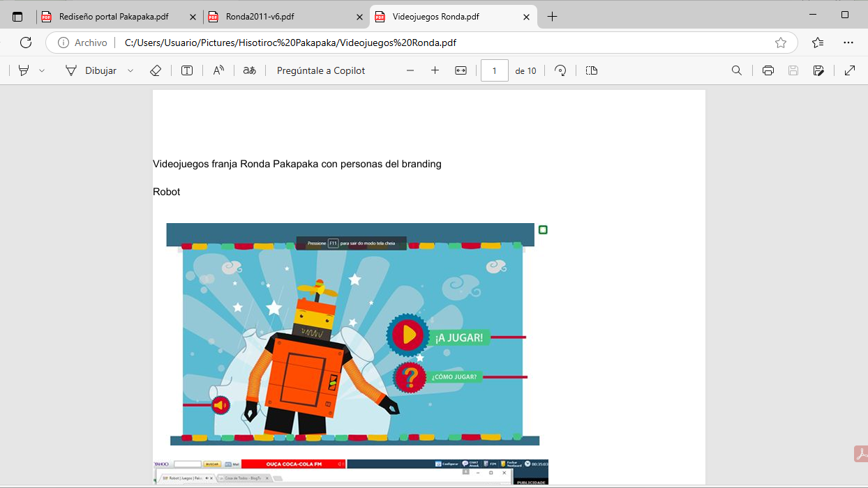Viewport: 868px width, 488px height.
Task: Print the PDF document
Action: click(768, 70)
